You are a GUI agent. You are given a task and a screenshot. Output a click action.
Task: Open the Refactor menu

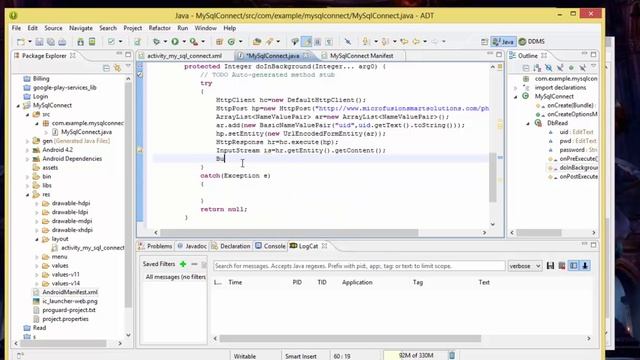(159, 28)
